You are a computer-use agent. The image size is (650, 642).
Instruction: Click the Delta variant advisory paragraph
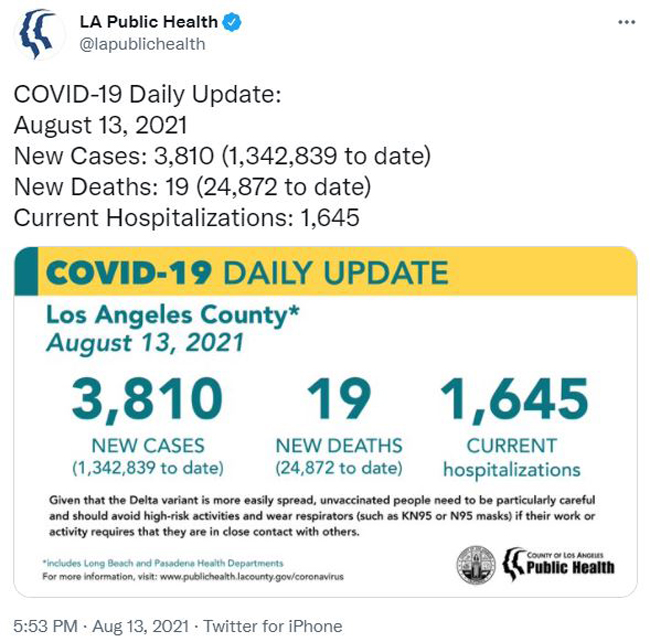pyautogui.click(x=322, y=516)
